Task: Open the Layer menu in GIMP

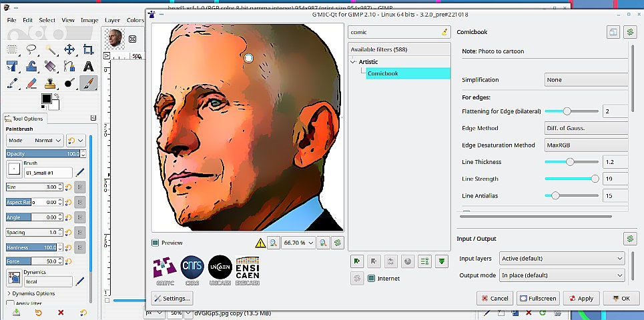Action: click(112, 20)
